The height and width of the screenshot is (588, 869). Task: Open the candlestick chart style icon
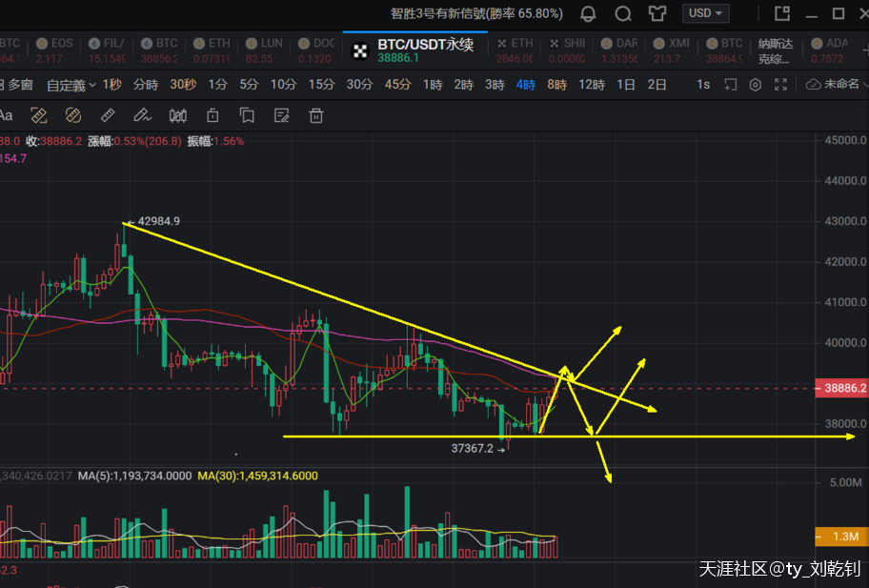[177, 116]
